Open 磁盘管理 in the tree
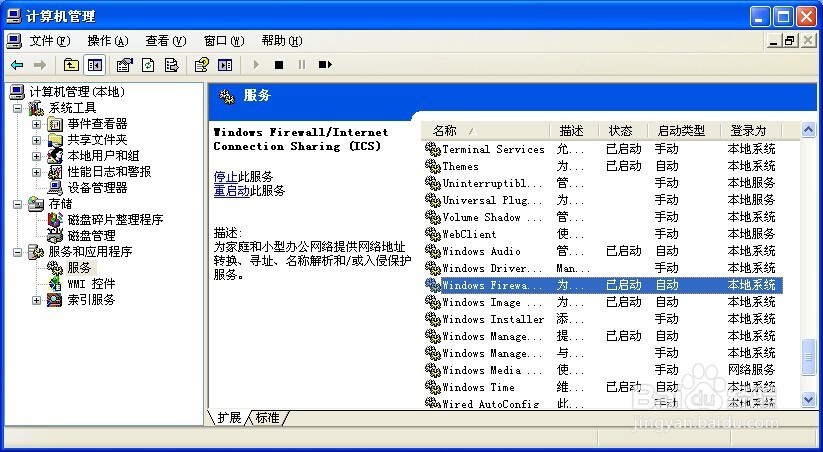This screenshot has width=823, height=452. coord(91,236)
